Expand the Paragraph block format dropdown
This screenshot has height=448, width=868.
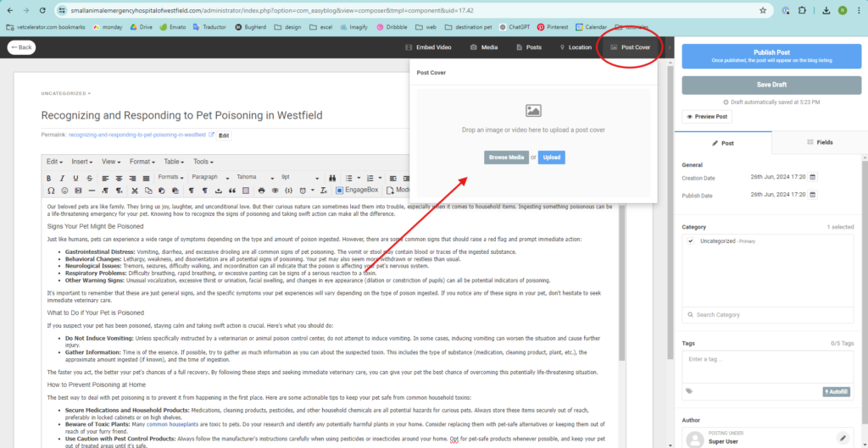(209, 178)
